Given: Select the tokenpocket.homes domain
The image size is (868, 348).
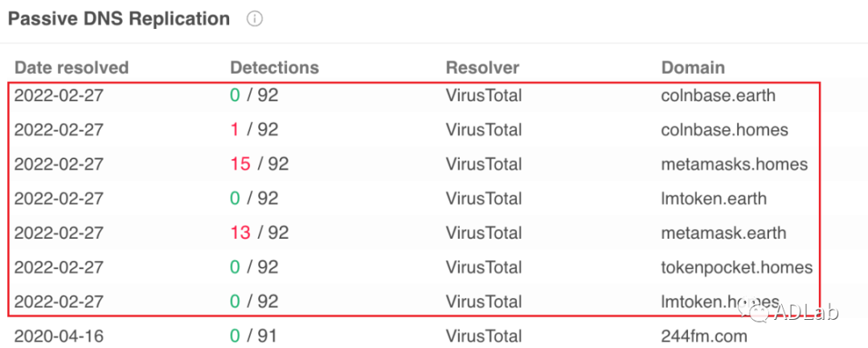Looking at the screenshot, I should 736,268.
